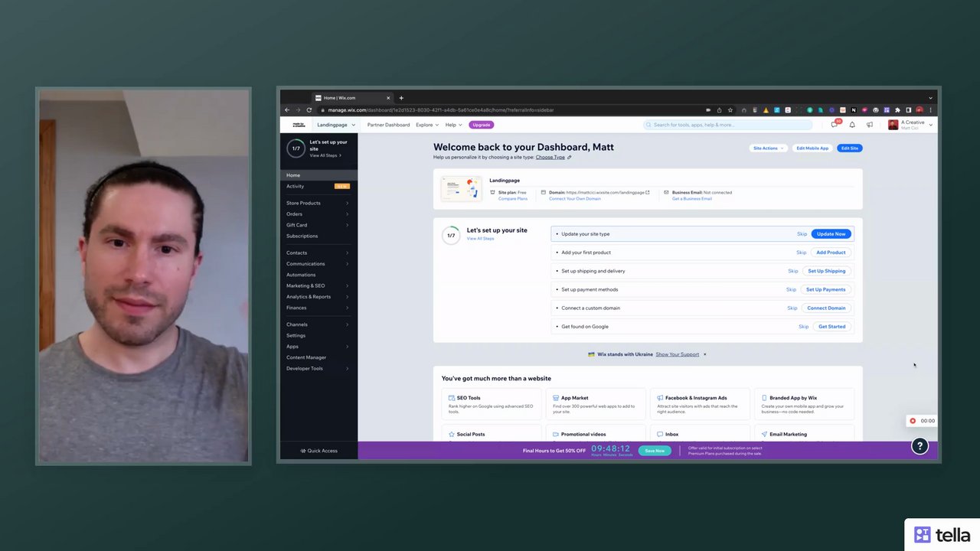Click the browser reload icon
Image resolution: width=980 pixels, height=551 pixels.
point(309,110)
